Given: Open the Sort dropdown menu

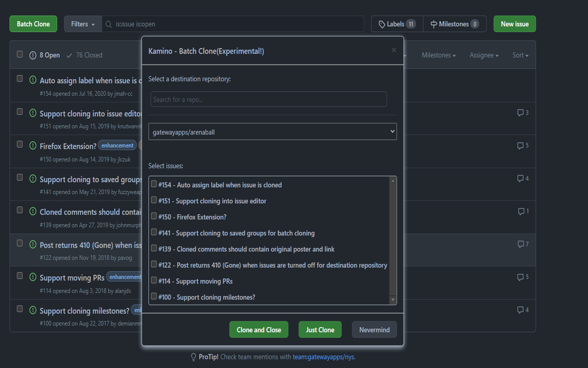Looking at the screenshot, I should (x=520, y=55).
